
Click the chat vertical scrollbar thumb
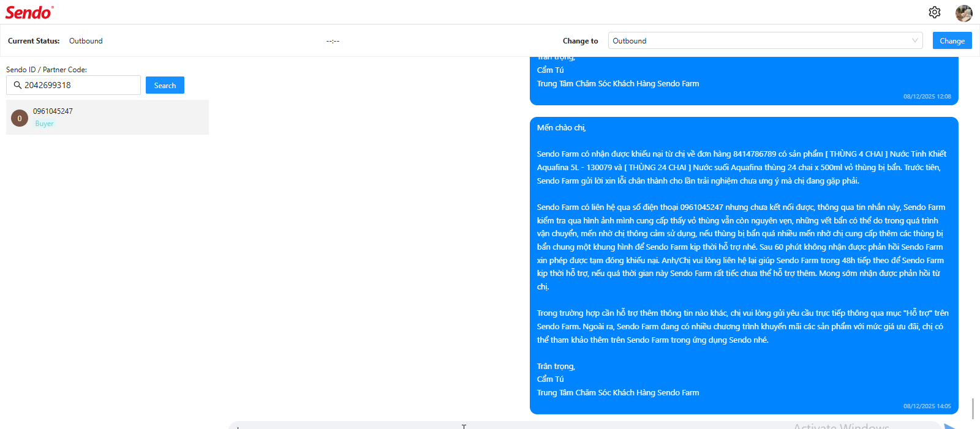973,409
